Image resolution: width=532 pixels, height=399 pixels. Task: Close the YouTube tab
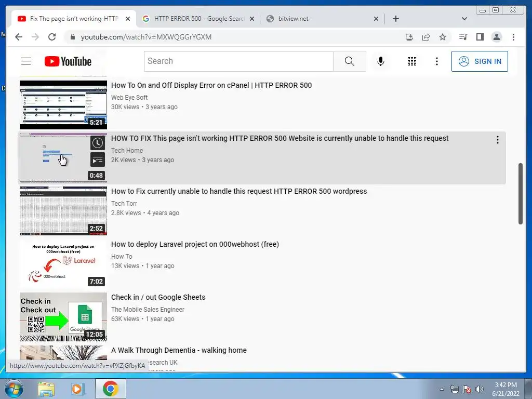tap(128, 19)
